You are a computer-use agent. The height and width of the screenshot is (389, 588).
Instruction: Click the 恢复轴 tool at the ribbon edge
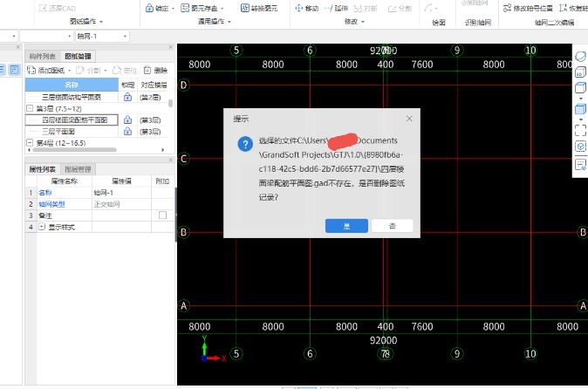pyautogui.click(x=573, y=8)
